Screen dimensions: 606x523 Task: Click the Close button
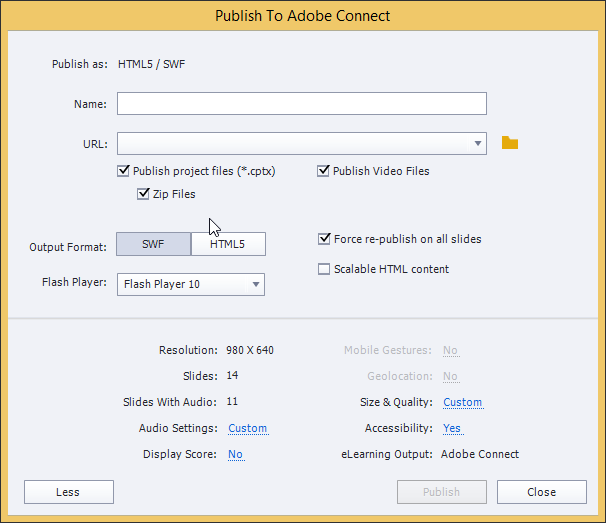point(542,492)
